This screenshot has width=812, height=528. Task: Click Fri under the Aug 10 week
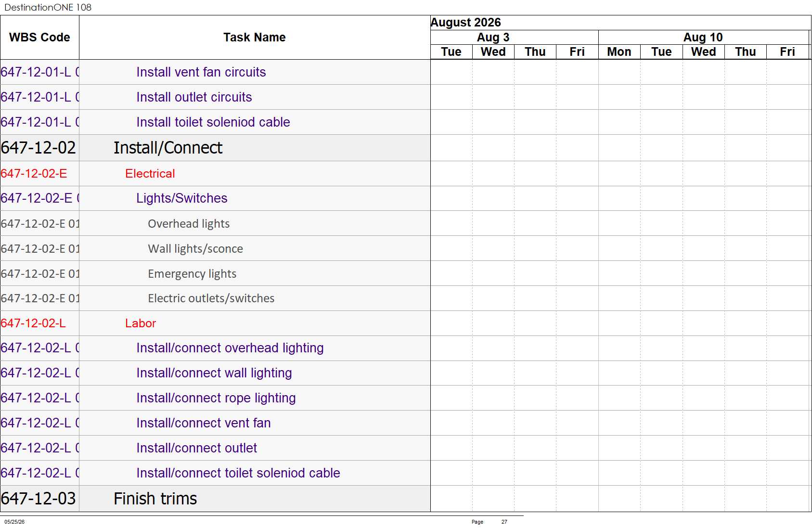click(x=787, y=52)
